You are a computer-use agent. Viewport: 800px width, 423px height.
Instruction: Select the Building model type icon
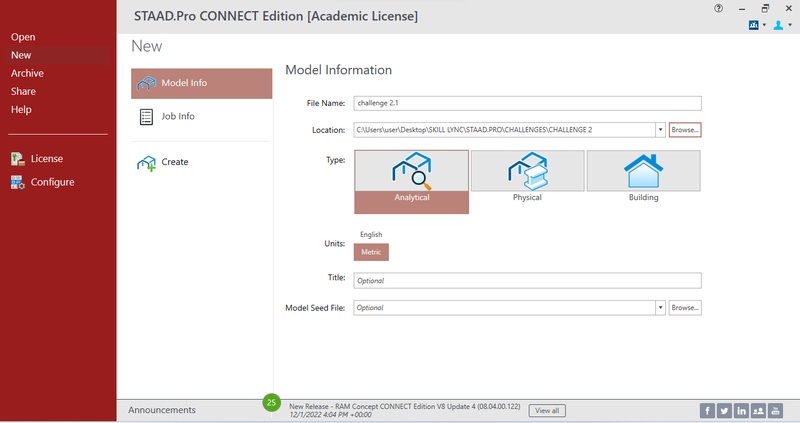[643, 171]
